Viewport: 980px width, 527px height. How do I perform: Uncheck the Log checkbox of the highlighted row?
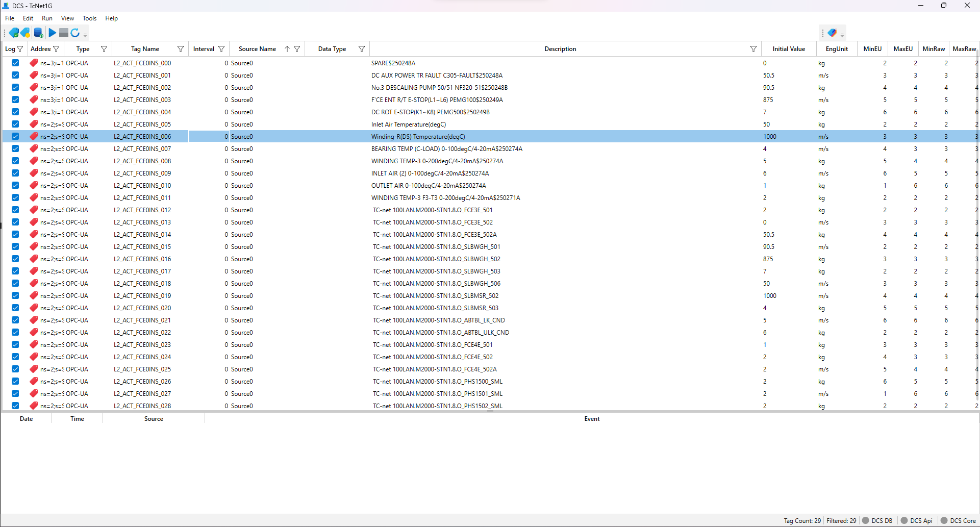click(x=15, y=136)
